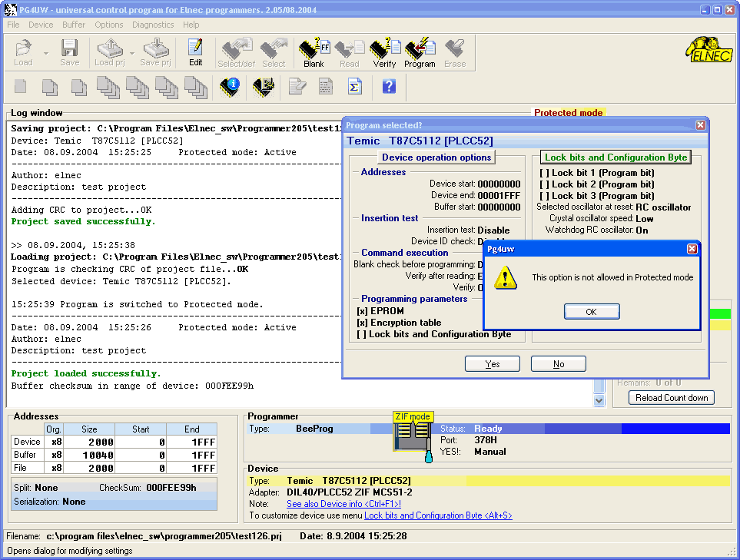Expand the Load dropdown arrow
Viewport: 740px width, 560px height.
46,53
